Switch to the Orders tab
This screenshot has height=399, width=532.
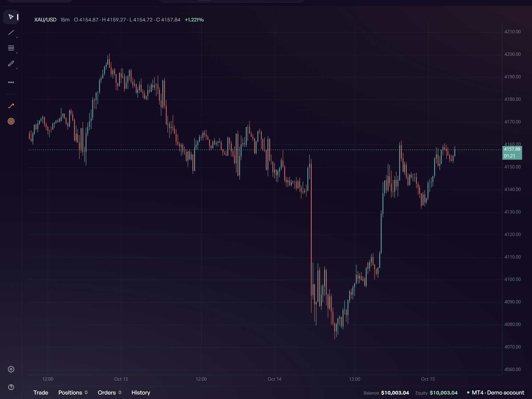coord(109,392)
